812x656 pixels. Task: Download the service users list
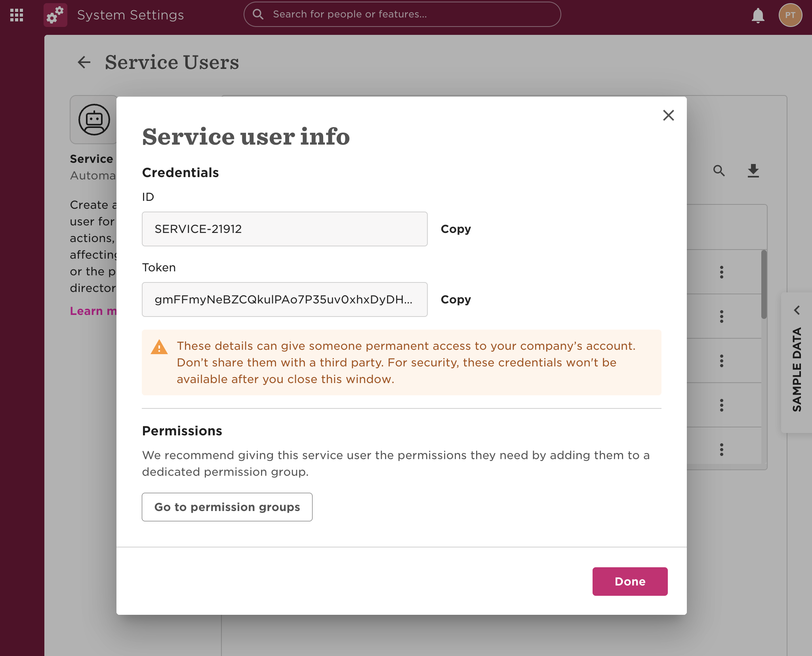(753, 171)
